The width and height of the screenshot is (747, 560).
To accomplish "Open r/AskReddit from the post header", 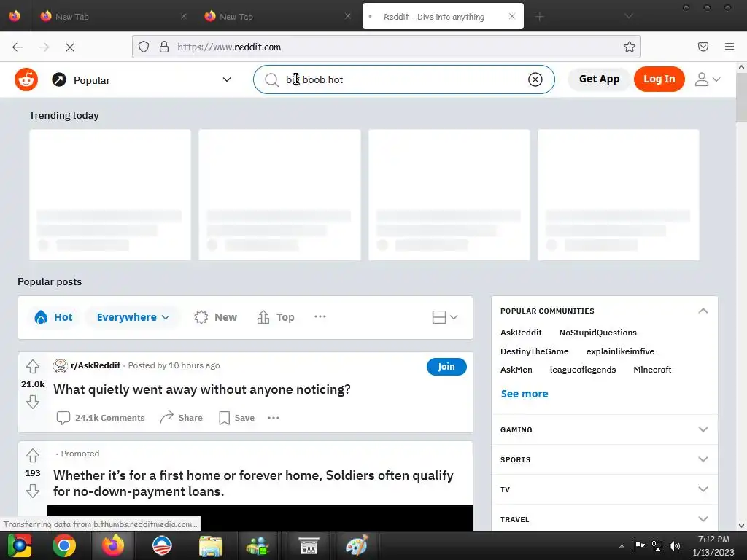I will (96, 365).
